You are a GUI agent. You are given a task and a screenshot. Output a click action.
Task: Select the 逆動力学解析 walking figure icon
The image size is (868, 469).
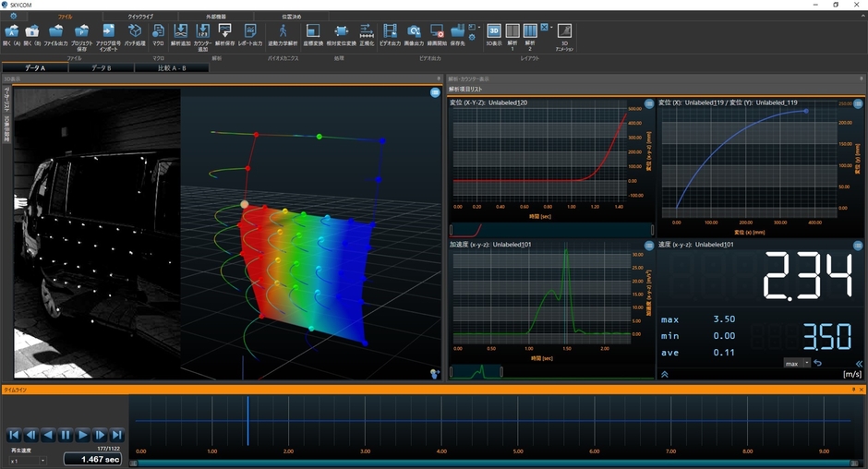point(283,34)
